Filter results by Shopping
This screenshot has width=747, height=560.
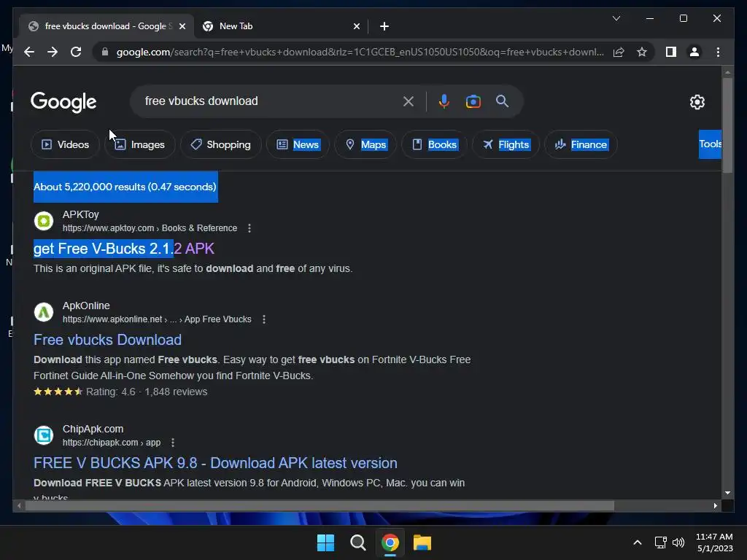220,144
